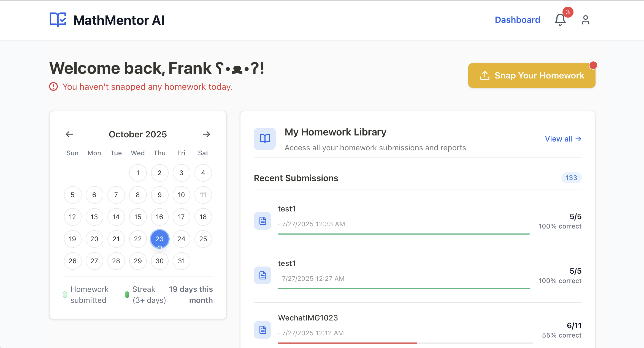Select October 15 on the calendar
Screen dimensions: 644x348
(x=138, y=217)
